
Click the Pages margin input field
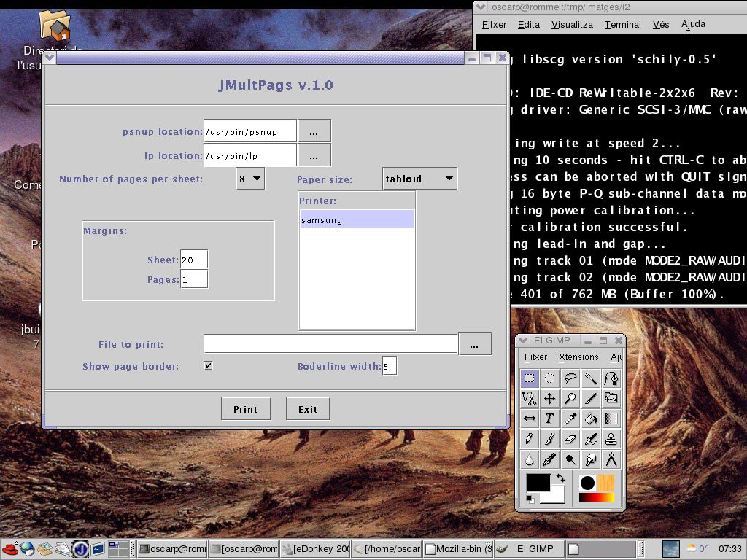194,279
